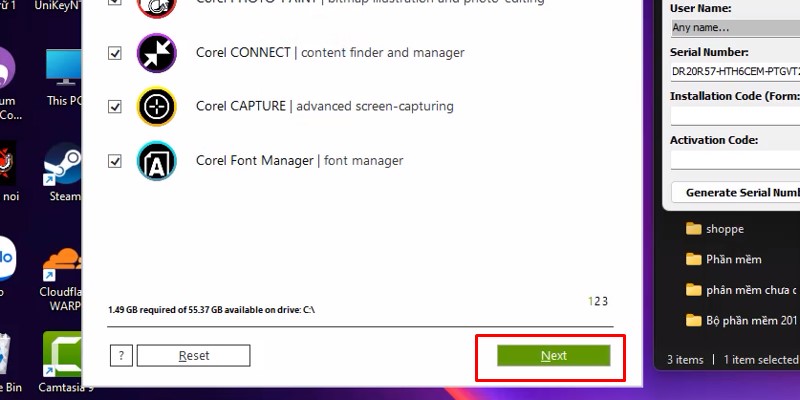This screenshot has width=800, height=400.
Task: Toggle the Corel CAPTURE checkbox
Action: pyautogui.click(x=115, y=106)
